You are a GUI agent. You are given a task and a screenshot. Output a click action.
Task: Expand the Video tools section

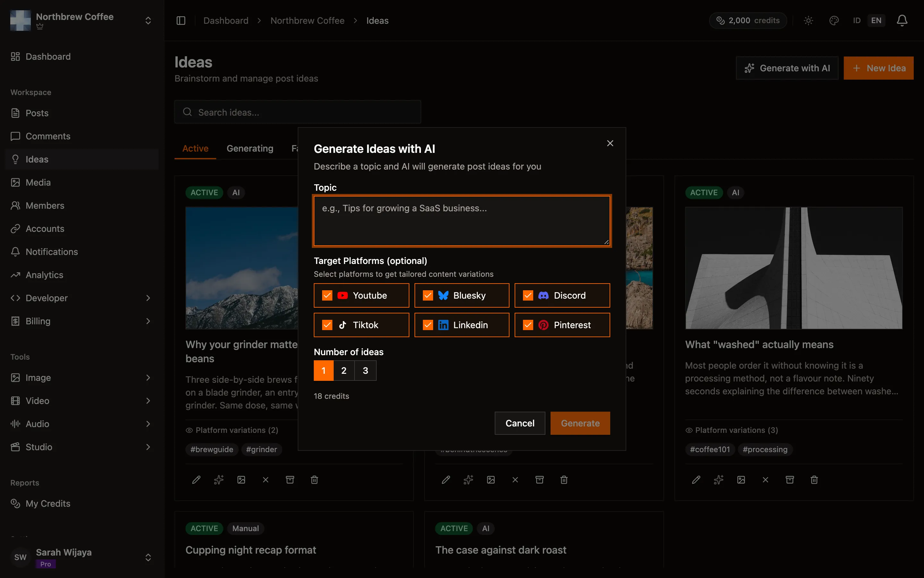point(82,401)
